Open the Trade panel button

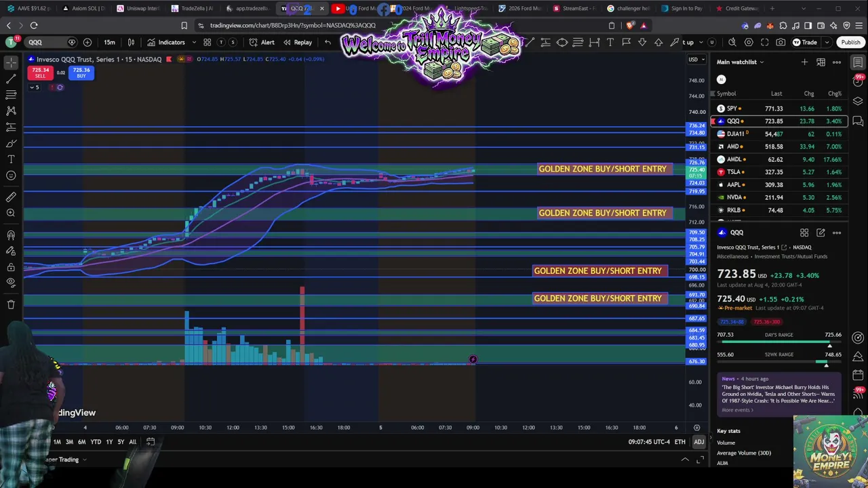pos(805,42)
